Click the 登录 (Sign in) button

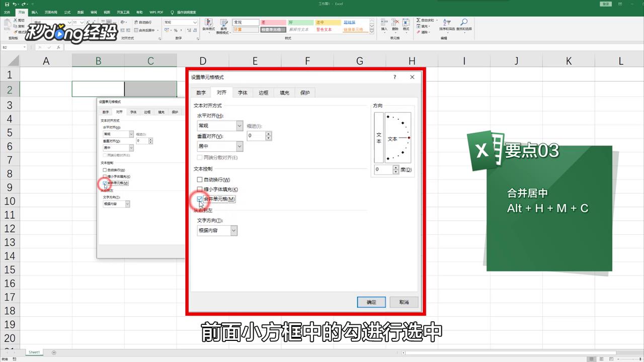click(606, 4)
